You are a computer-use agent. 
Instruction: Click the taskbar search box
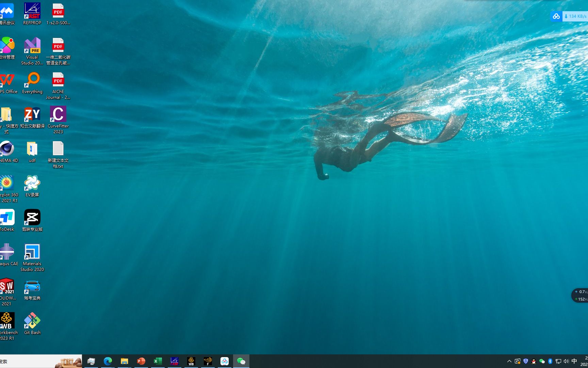point(41,361)
